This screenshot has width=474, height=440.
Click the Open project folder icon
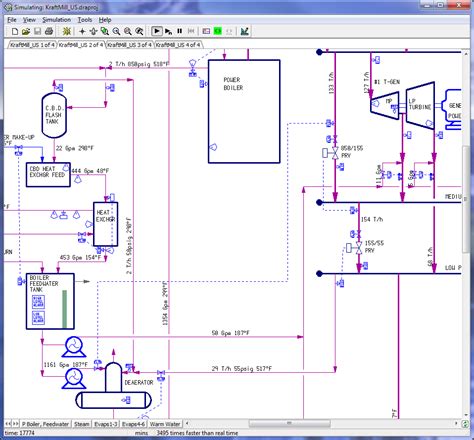(26, 31)
